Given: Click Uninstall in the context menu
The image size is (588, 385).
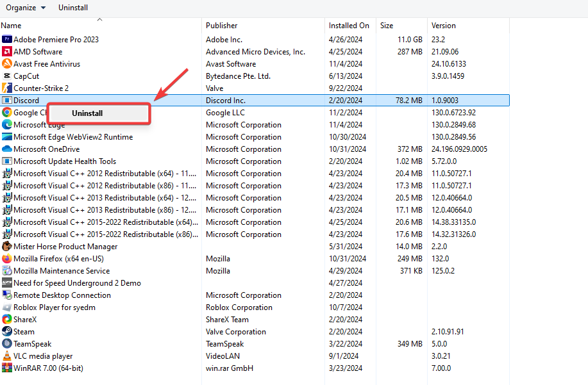Looking at the screenshot, I should click(x=87, y=113).
